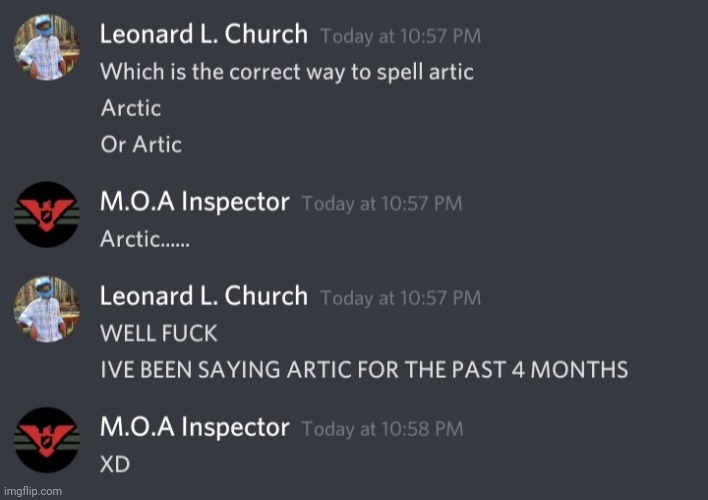
Task: Click the all-caps "WELL" message line
Action: (x=158, y=333)
